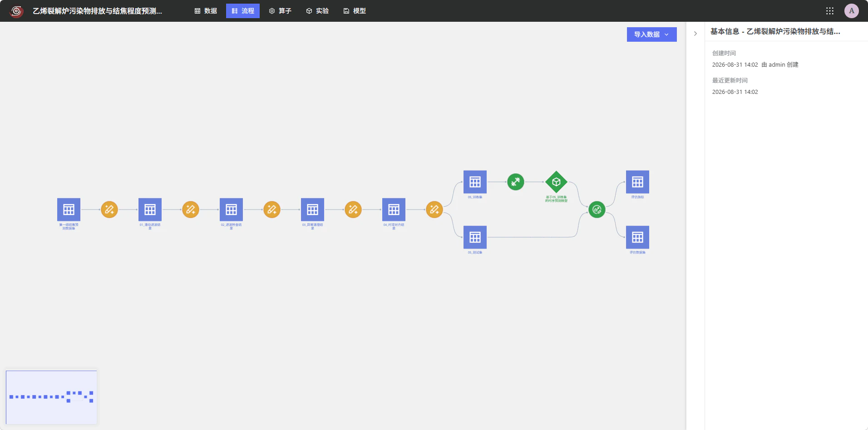
Task: Open the apps grid menu
Action: (x=830, y=11)
